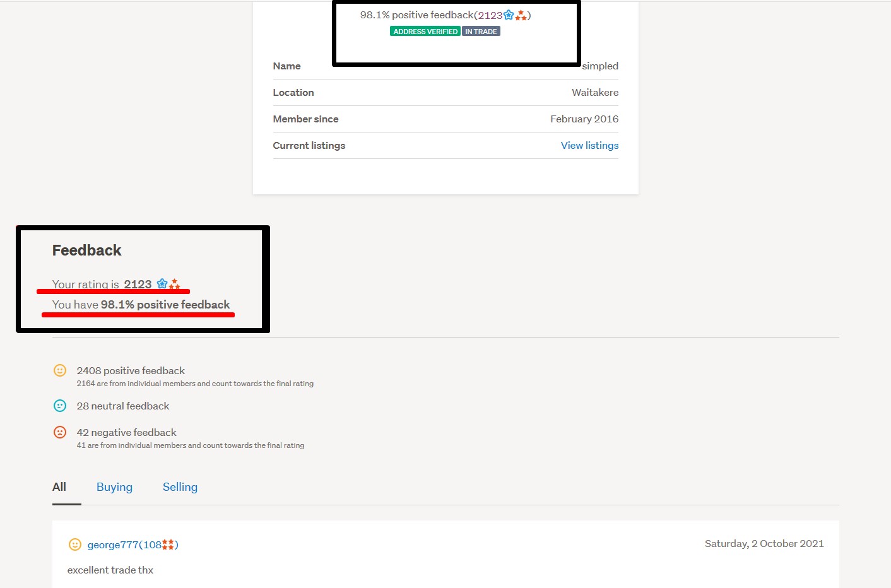This screenshot has width=891, height=588.
Task: Click the 'Your rating is 2123' text
Action: 102,285
